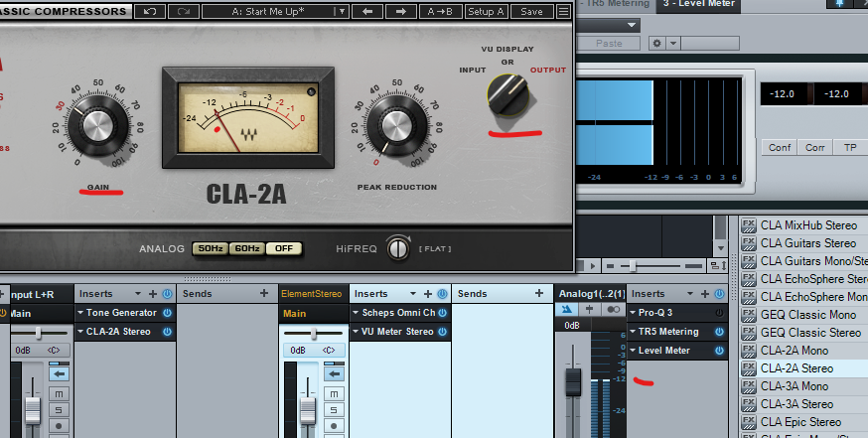Click the Analog1 channel volume fader

pos(572,382)
